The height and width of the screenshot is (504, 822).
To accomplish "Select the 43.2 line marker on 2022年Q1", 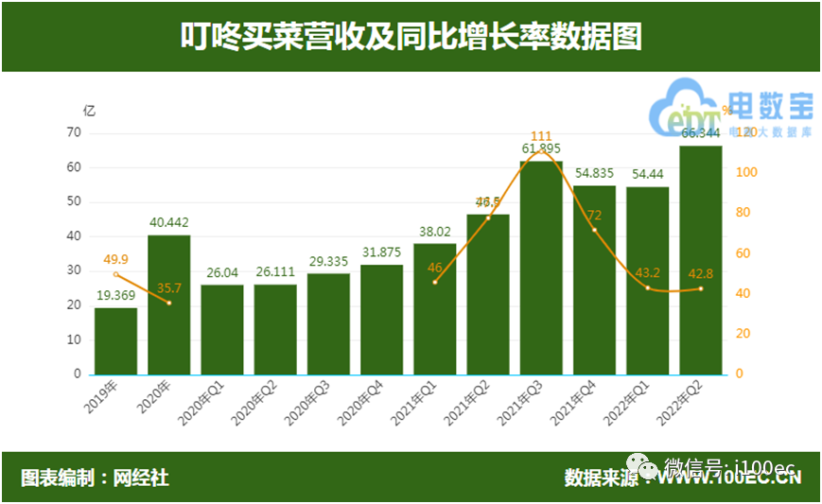I will (647, 287).
